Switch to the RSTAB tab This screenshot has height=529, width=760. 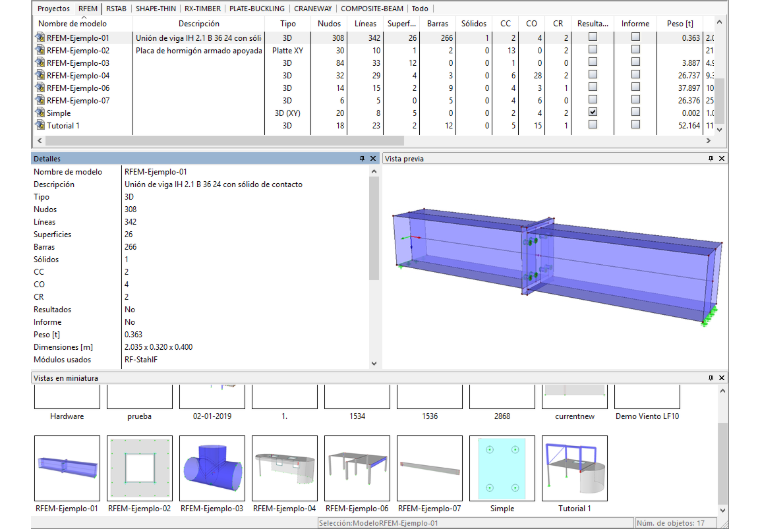click(116, 8)
